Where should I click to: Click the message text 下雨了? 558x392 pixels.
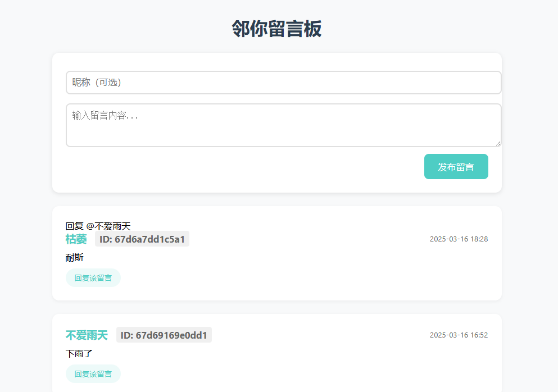(x=79, y=354)
